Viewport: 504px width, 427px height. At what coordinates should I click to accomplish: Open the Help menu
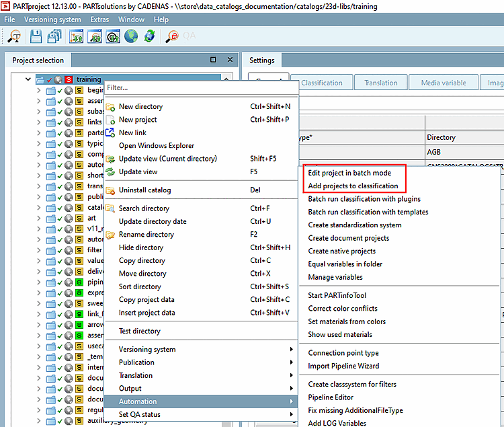click(x=161, y=20)
